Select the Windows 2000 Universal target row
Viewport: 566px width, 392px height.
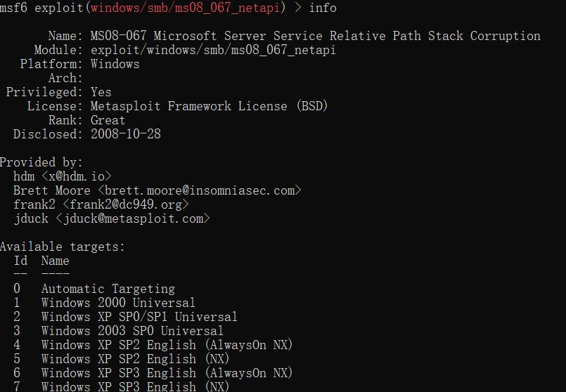[x=104, y=303]
